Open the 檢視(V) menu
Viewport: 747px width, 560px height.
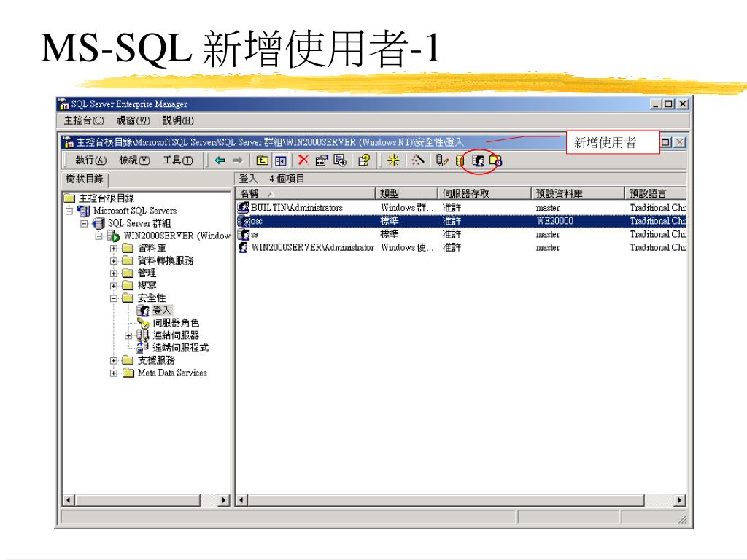pos(134,160)
